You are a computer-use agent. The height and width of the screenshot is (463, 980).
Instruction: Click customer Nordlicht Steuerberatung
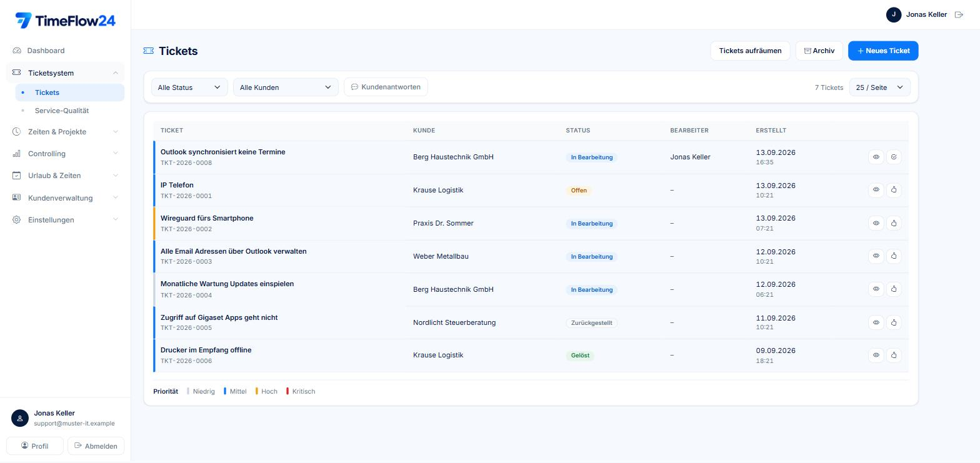pos(454,322)
